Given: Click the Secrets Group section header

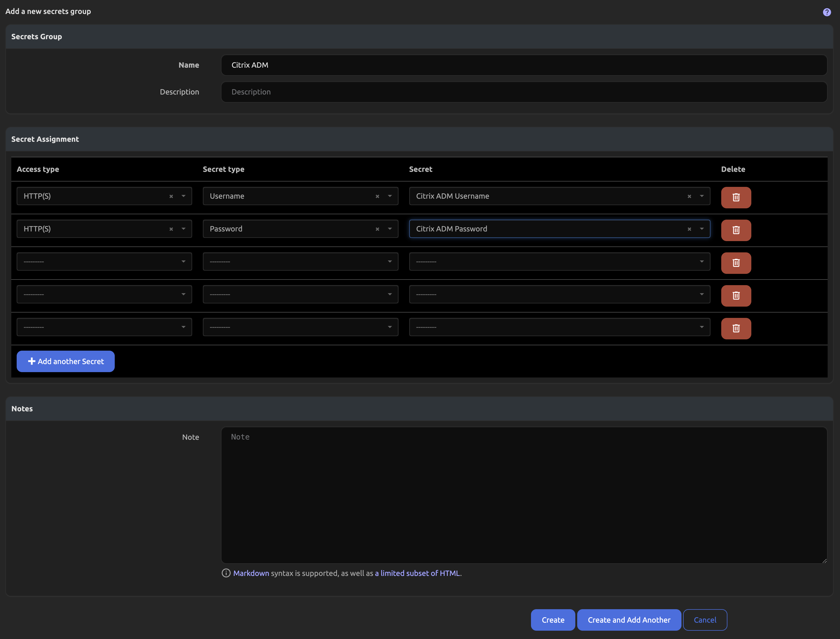Looking at the screenshot, I should (x=37, y=37).
